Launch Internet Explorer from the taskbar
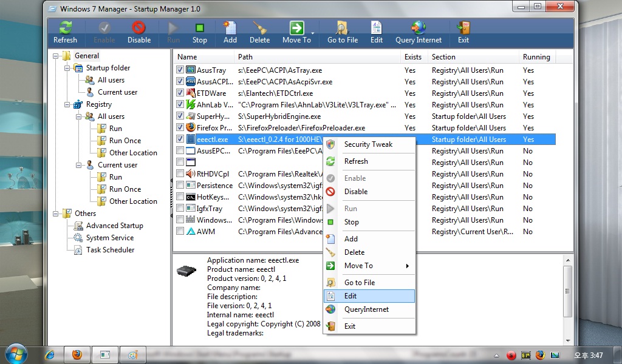622x364 pixels. [x=50, y=355]
